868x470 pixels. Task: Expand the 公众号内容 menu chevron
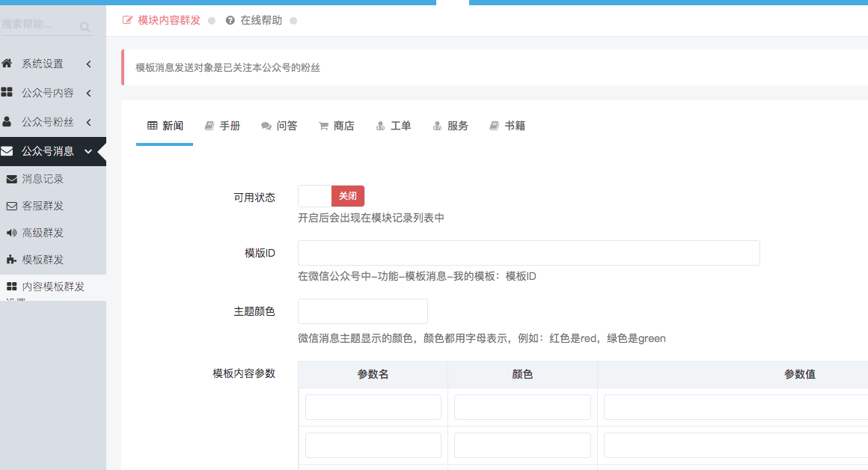pyautogui.click(x=88, y=94)
